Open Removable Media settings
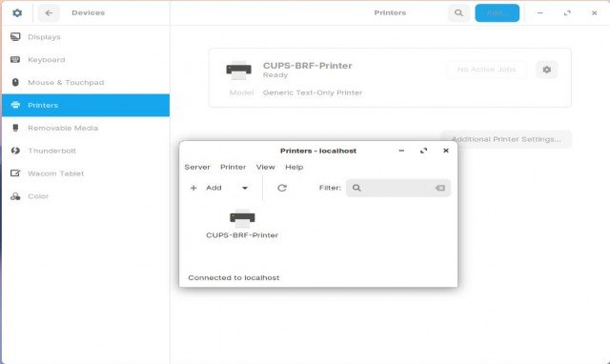 86,128
